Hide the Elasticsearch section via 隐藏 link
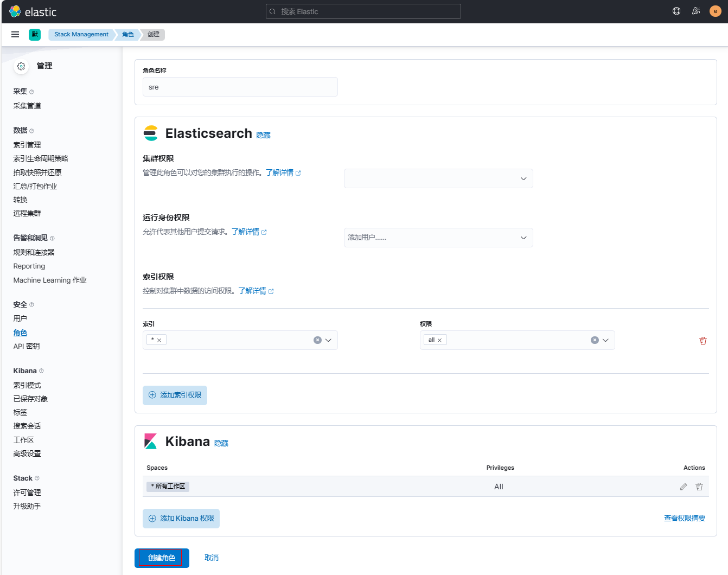 (x=263, y=135)
